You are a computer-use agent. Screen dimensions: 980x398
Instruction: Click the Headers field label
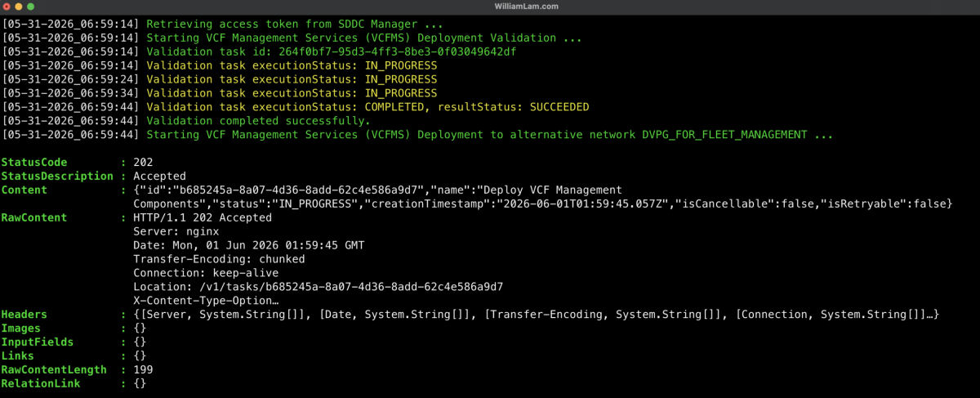(x=24, y=315)
